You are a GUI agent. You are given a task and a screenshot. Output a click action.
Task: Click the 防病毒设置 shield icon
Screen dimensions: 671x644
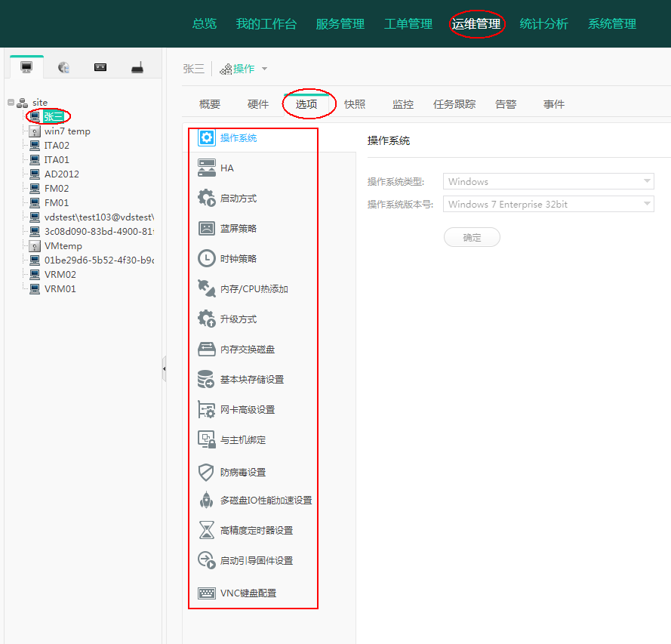tap(206, 473)
